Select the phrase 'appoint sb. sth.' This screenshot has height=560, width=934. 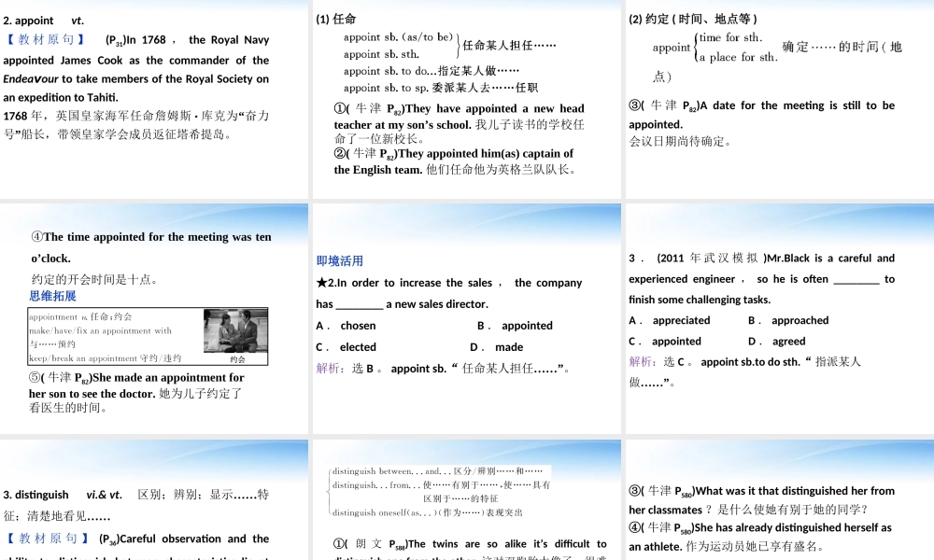pos(381,54)
